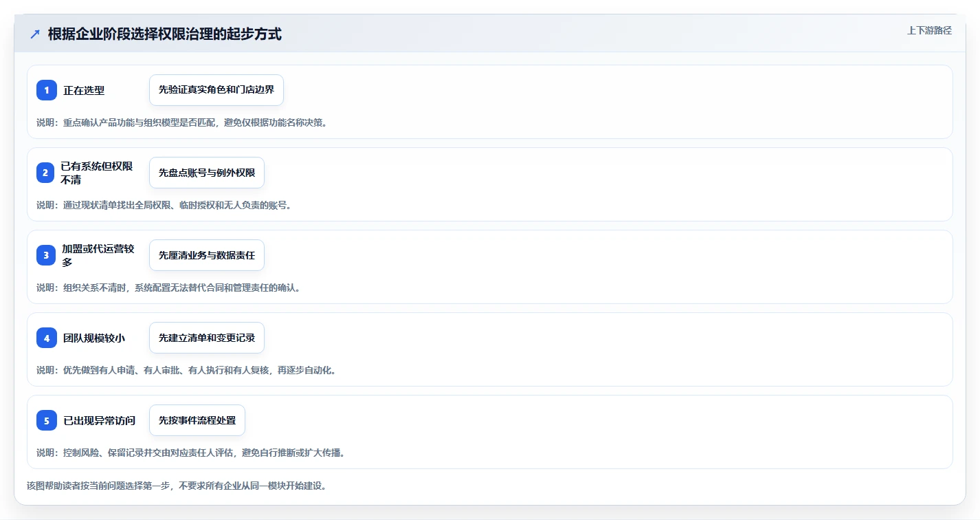This screenshot has height=520, width=980.
Task: Select 先厘清业务与数据责任 button
Action: 207,255
